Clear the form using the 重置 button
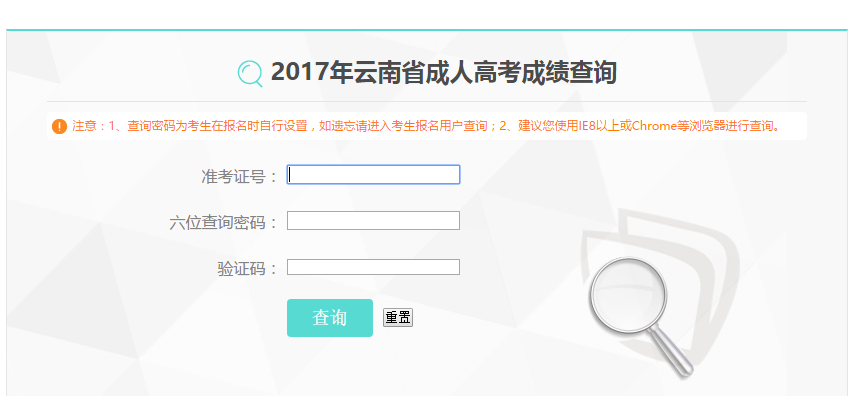 [x=398, y=318]
